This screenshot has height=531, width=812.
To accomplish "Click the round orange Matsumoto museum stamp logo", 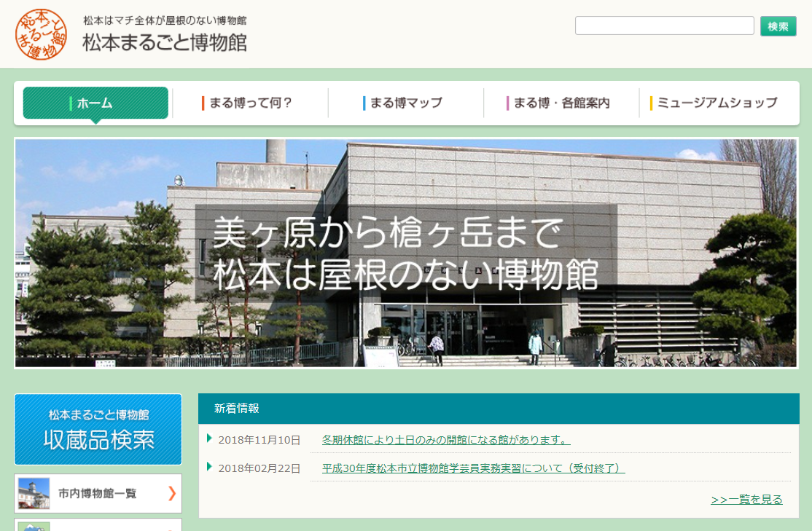I will pyautogui.click(x=42, y=34).
